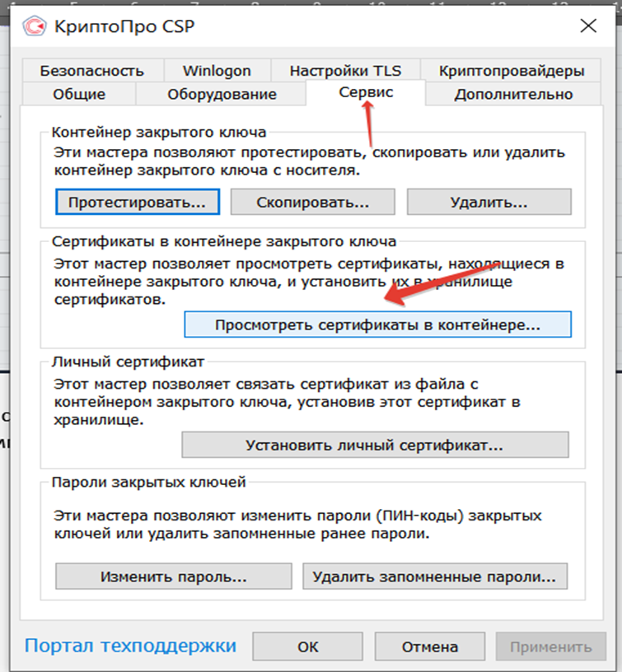Open the Winlogon tab
Image resolution: width=622 pixels, height=672 pixels.
point(217,71)
